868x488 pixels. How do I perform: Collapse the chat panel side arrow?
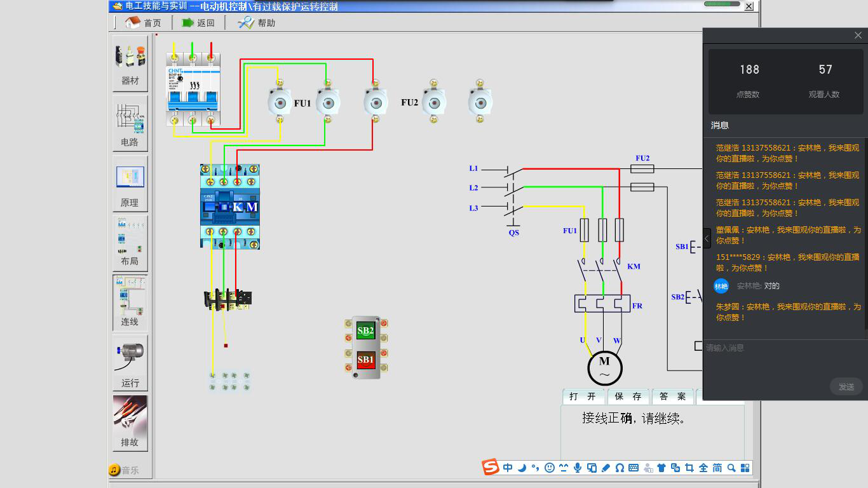pos(707,238)
